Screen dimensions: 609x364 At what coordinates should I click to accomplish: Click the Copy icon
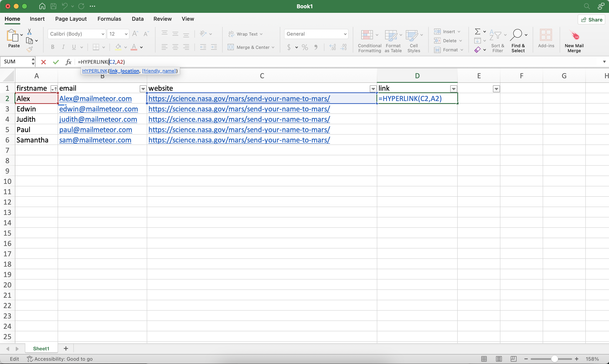pos(29,40)
